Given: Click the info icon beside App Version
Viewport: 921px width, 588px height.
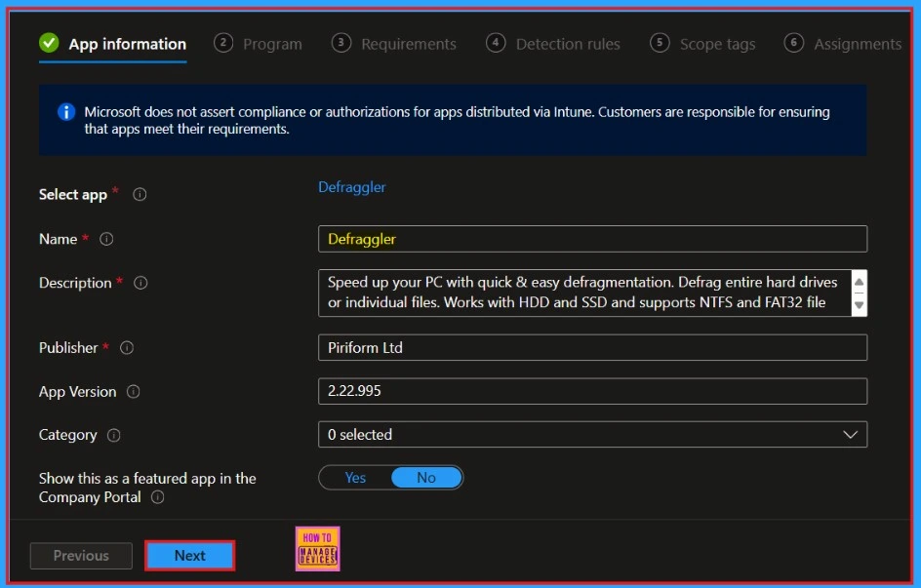Looking at the screenshot, I should tap(134, 391).
